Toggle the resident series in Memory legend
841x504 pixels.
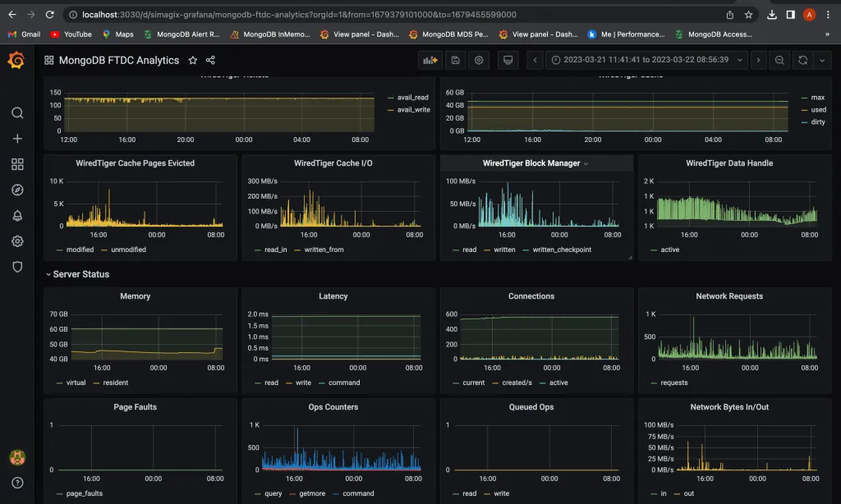click(x=115, y=383)
